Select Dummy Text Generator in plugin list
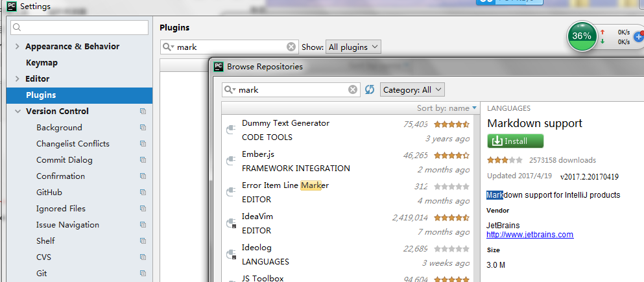The width and height of the screenshot is (644, 282). pos(348,130)
